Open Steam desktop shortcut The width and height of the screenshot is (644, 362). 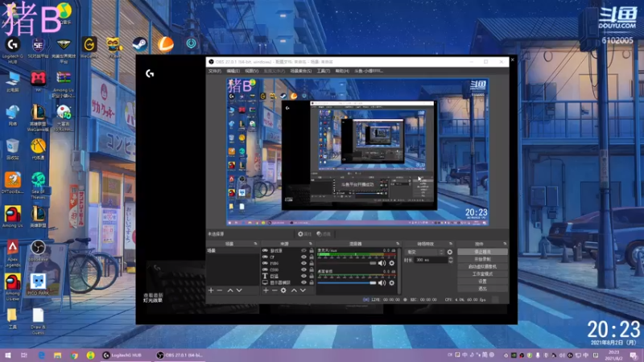(x=140, y=44)
